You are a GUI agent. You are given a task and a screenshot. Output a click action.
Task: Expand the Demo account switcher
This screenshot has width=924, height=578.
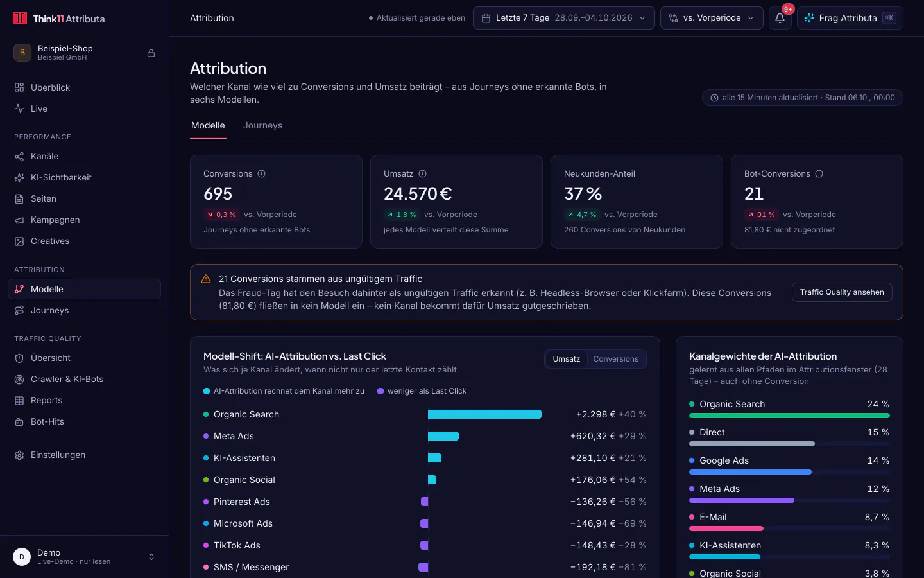pos(85,557)
